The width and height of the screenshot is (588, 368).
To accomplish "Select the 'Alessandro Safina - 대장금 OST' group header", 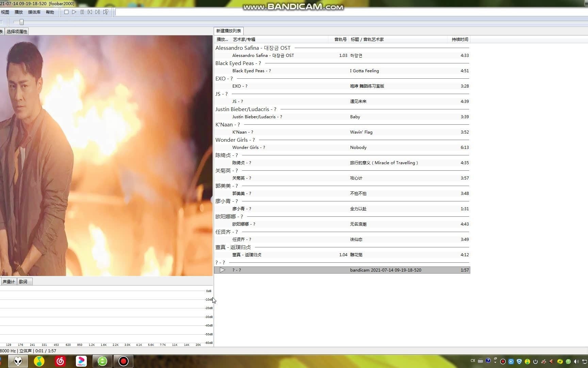I will [x=342, y=48].
